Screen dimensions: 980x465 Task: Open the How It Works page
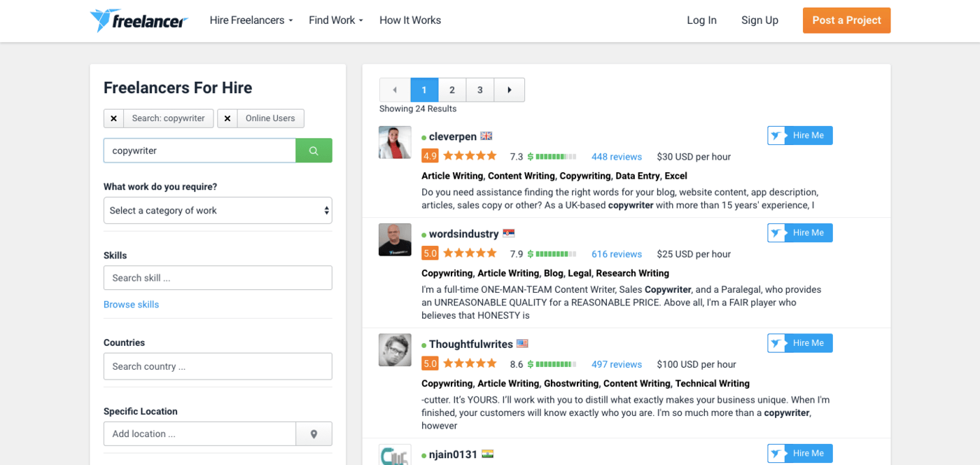410,20
